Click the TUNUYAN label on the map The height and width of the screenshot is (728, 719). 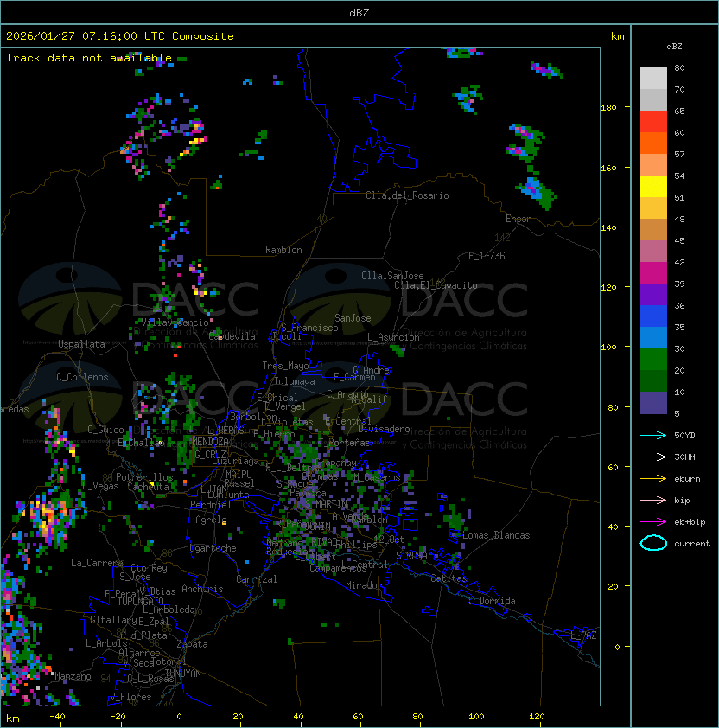[x=183, y=673]
